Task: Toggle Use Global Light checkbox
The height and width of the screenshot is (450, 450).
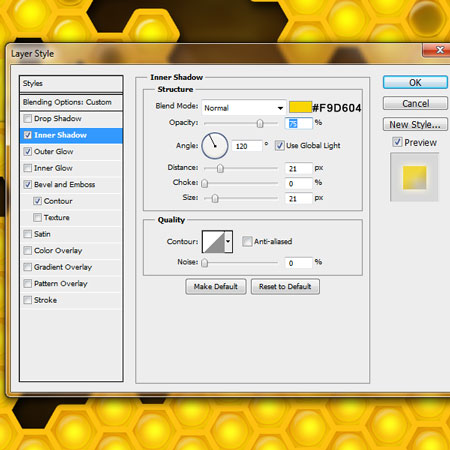Action: point(280,146)
